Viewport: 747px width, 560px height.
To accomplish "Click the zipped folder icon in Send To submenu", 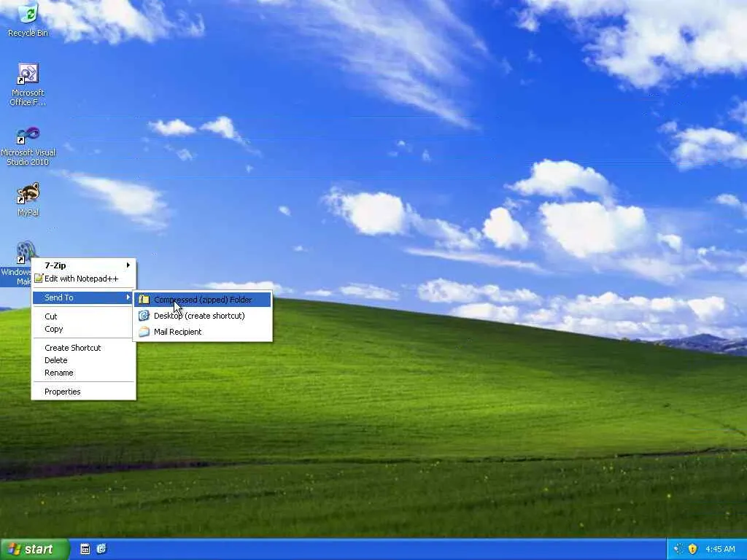I will pos(144,300).
